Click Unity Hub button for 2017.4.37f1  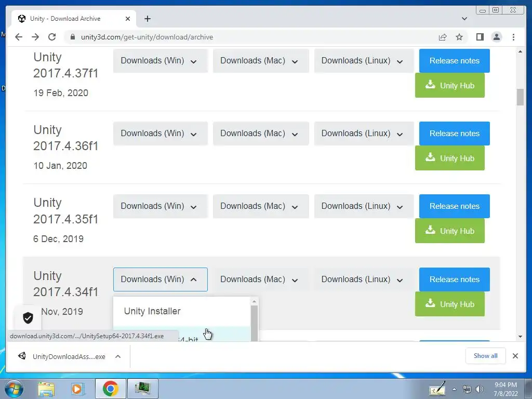click(449, 86)
